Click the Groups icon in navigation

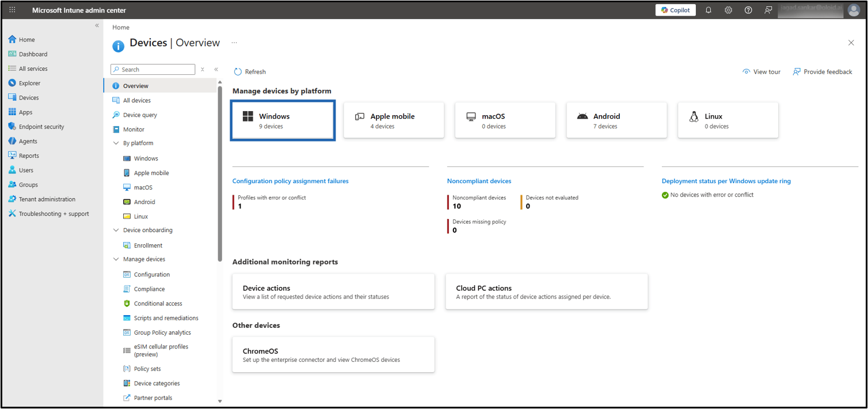[x=12, y=184]
